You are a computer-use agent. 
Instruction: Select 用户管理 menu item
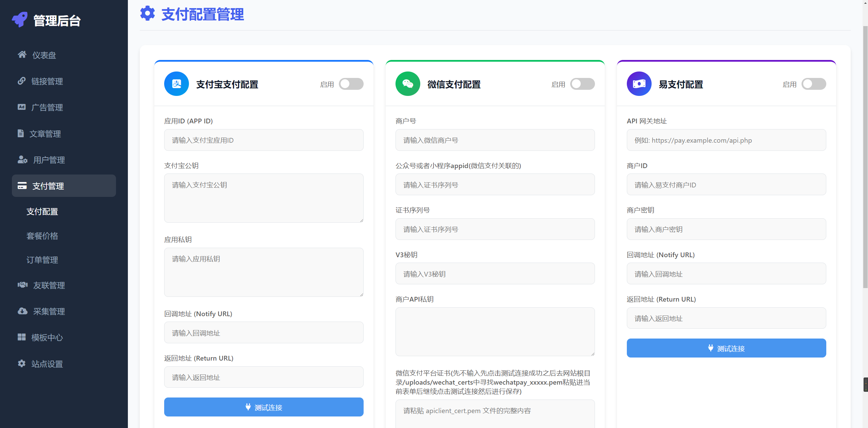[64, 160]
